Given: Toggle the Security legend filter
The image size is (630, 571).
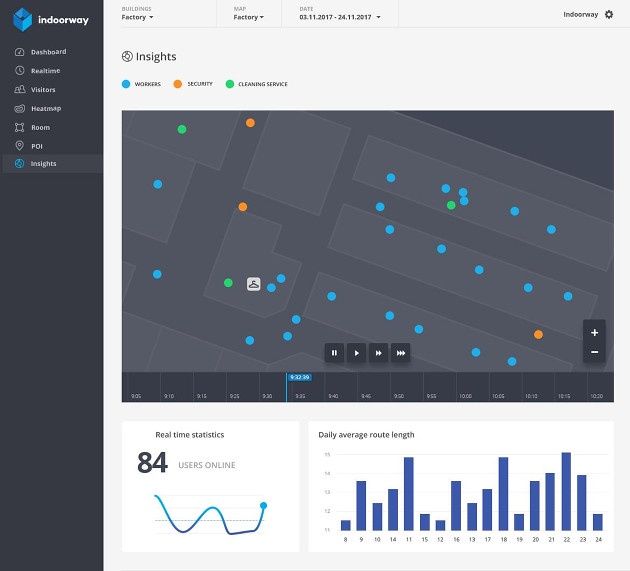Looking at the screenshot, I should click(193, 84).
